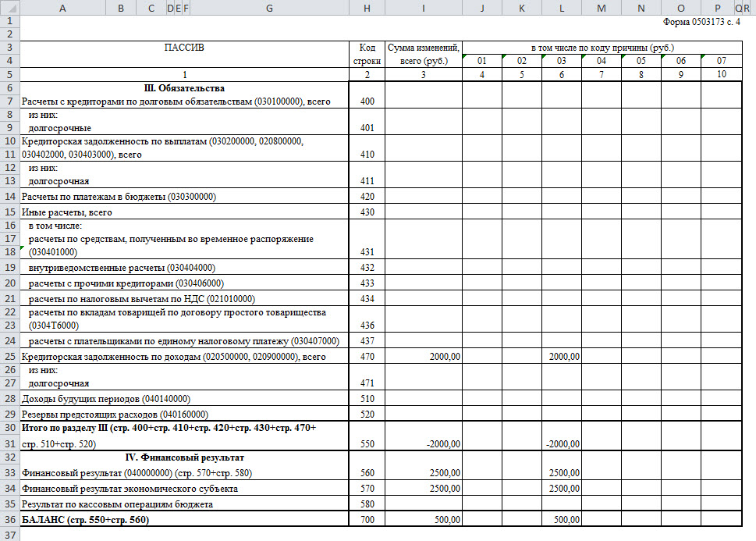Select reason code 07 header cell

(721, 61)
